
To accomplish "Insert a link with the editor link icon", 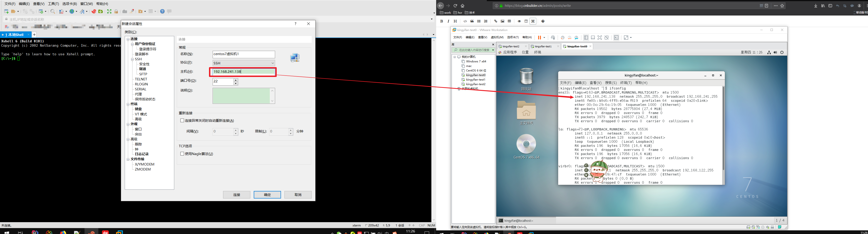I will [x=496, y=21].
